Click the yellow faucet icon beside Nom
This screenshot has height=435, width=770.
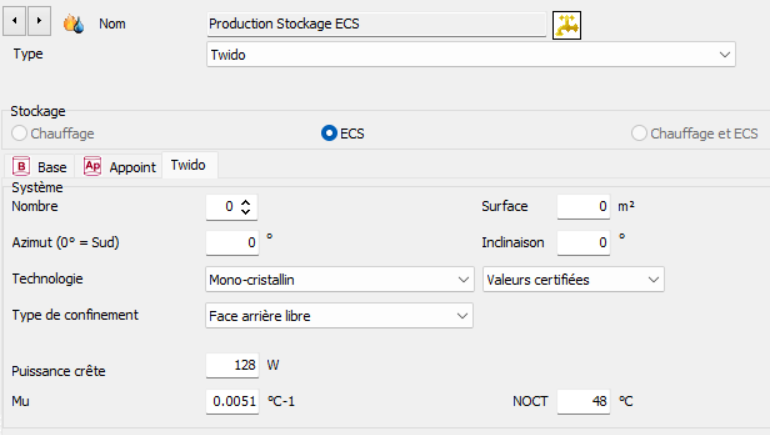click(567, 24)
